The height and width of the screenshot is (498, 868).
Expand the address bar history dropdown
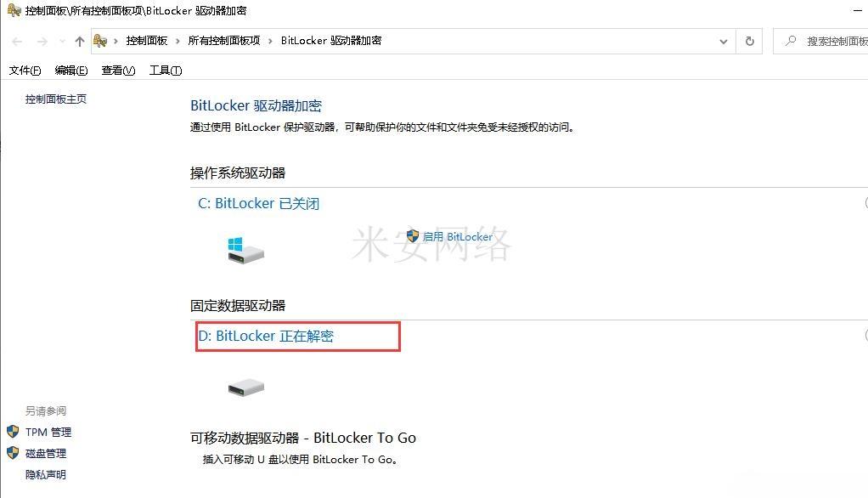click(723, 42)
